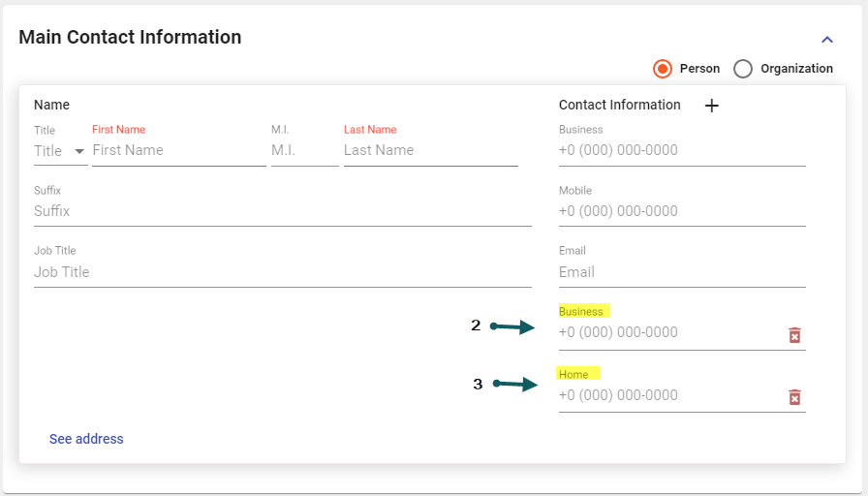This screenshot has height=496, width=868.
Task: Click the plus icon to add contact information
Action: click(711, 106)
